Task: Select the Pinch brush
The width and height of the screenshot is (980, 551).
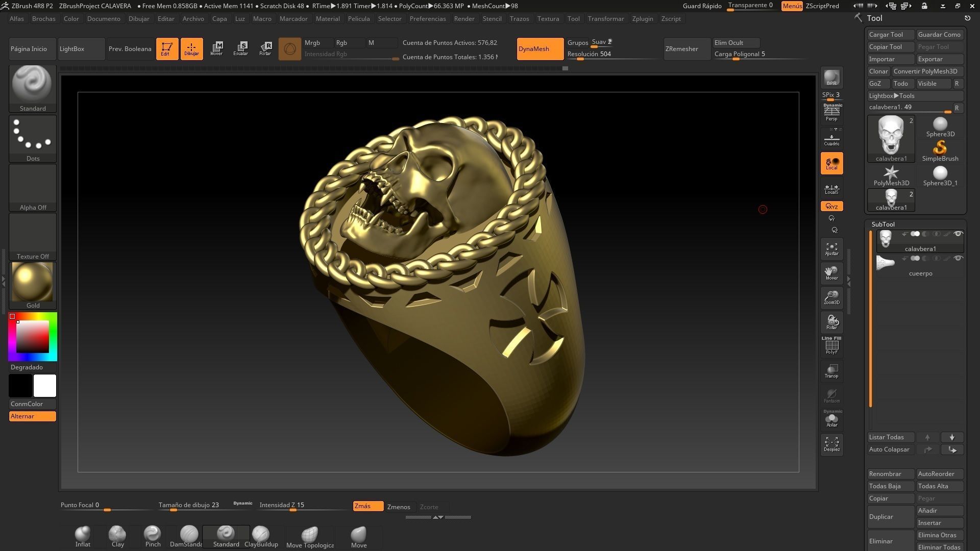Action: tap(153, 537)
